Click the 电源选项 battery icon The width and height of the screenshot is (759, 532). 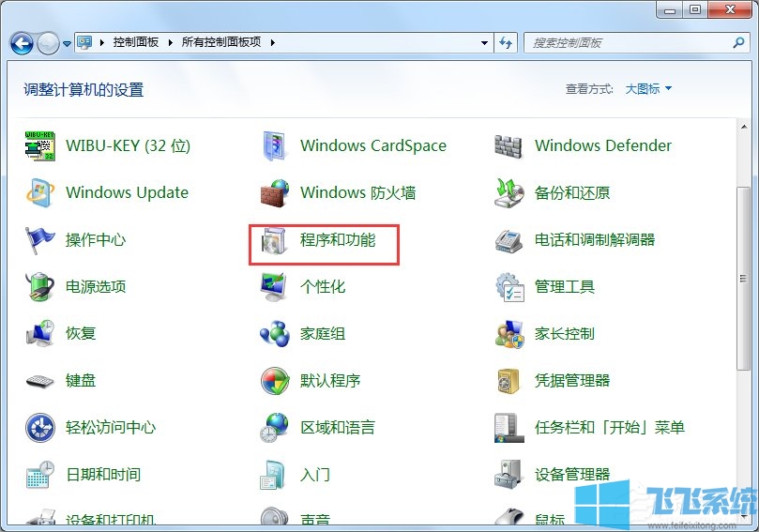39,287
